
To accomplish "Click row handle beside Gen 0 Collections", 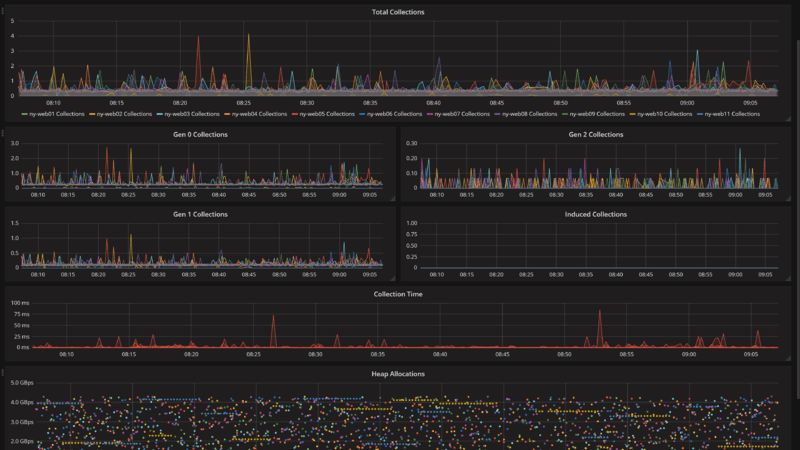I will click(3, 133).
